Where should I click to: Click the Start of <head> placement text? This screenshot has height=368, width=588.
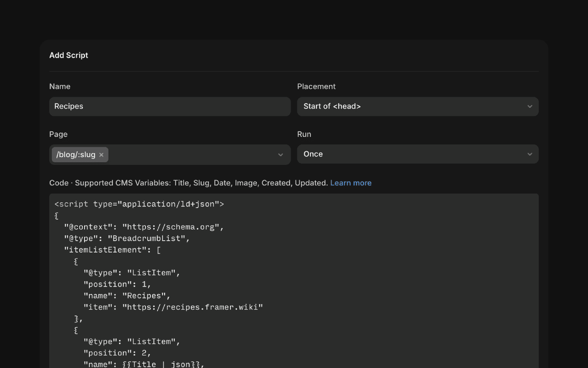click(332, 106)
